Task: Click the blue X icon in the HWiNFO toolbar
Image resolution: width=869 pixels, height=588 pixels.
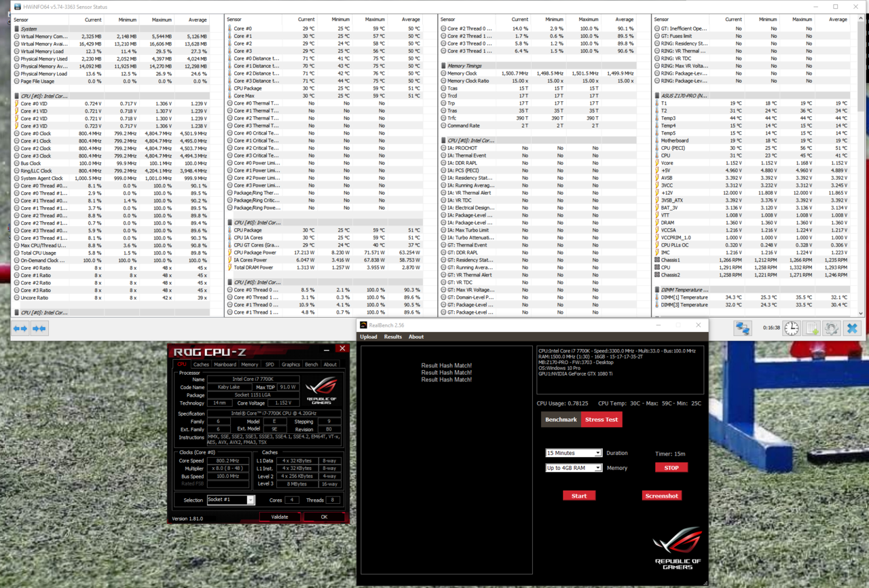Action: click(x=852, y=329)
